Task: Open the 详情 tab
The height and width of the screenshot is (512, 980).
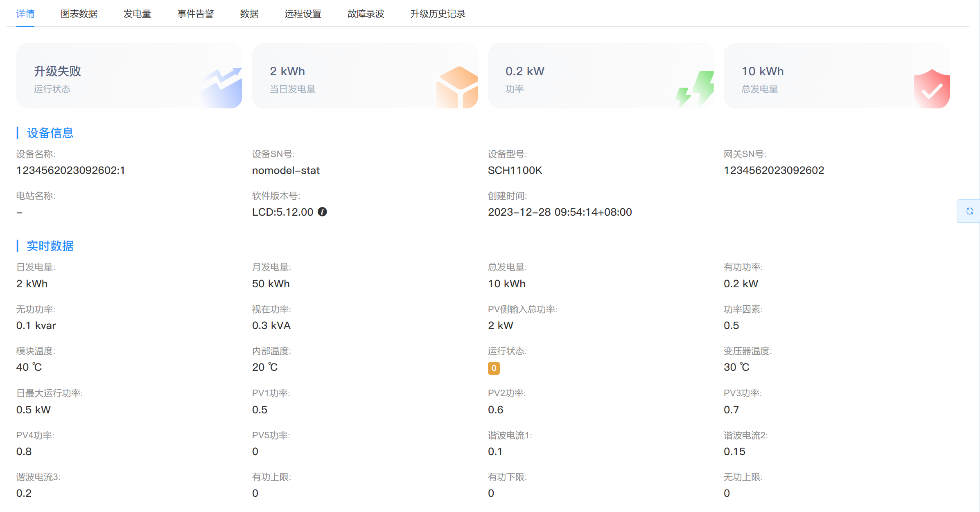Action: tap(25, 14)
